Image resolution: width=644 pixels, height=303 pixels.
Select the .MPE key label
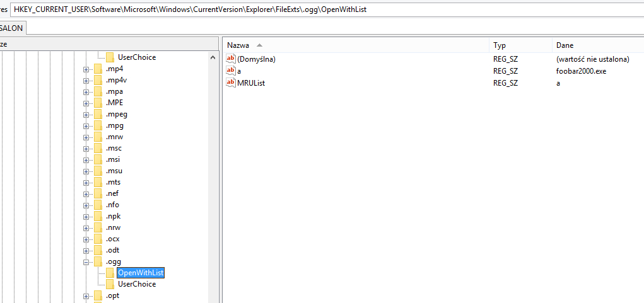point(114,103)
